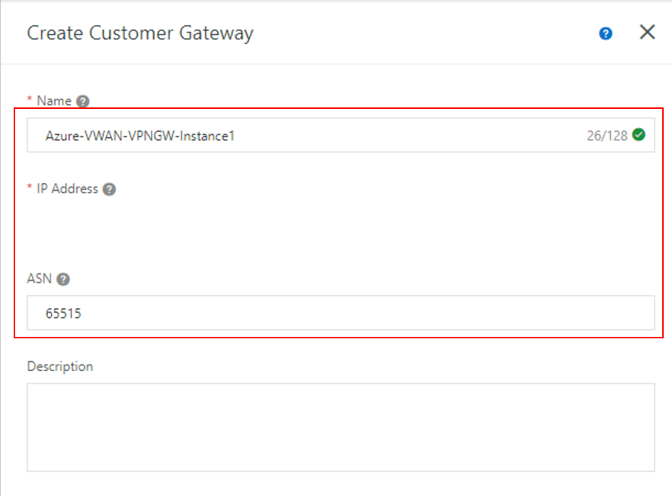Click the help icon beside Name

pos(83,101)
